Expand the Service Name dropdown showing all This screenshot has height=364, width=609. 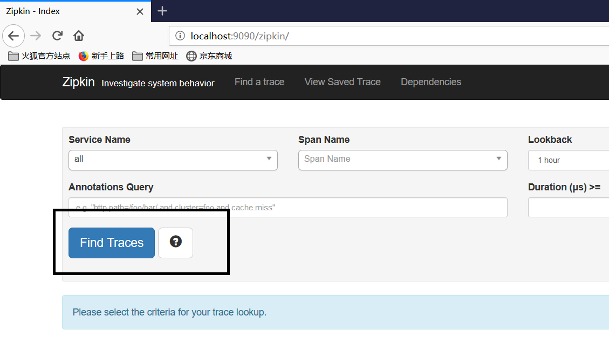tap(173, 160)
